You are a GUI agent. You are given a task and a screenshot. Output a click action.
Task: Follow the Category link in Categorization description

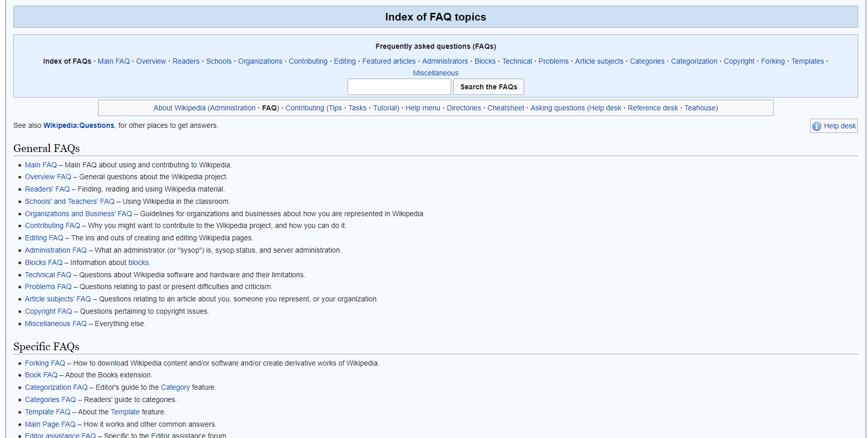[176, 387]
